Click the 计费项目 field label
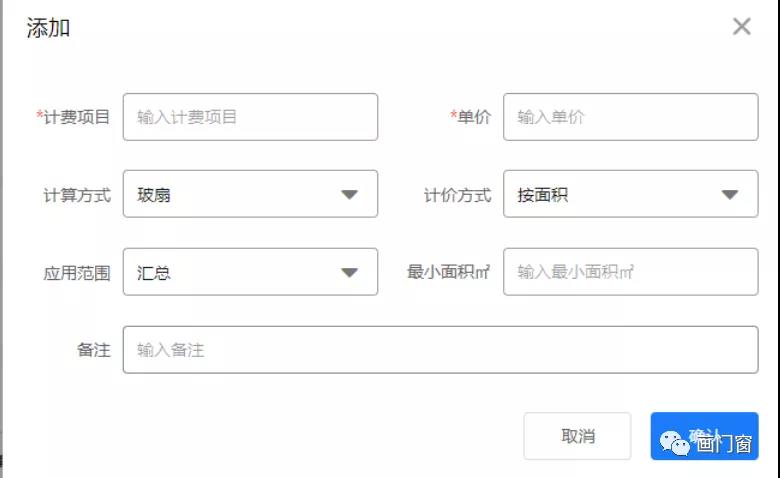 tap(76, 117)
